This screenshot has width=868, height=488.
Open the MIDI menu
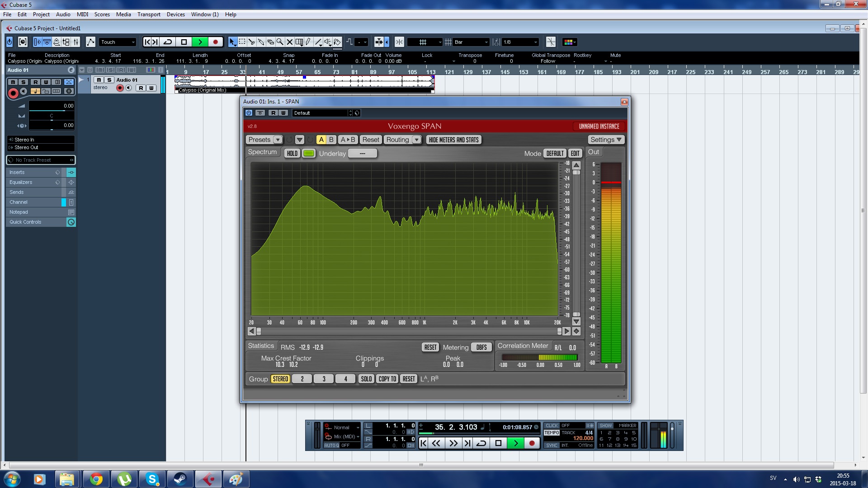(82, 14)
